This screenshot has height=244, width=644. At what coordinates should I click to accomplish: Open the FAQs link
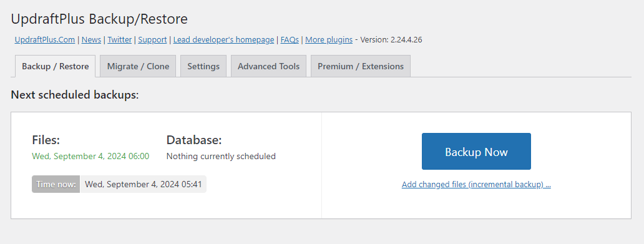290,40
